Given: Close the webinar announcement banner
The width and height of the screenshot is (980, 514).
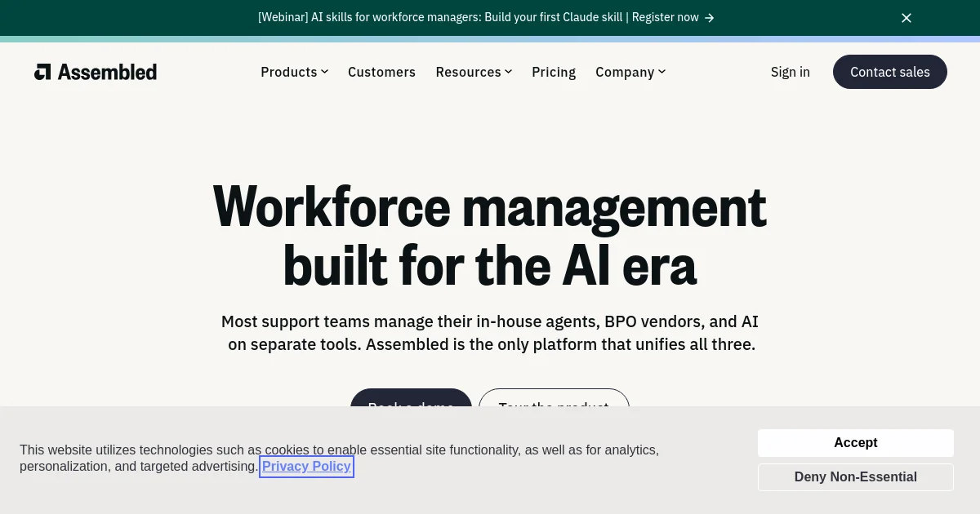Looking at the screenshot, I should (906, 18).
